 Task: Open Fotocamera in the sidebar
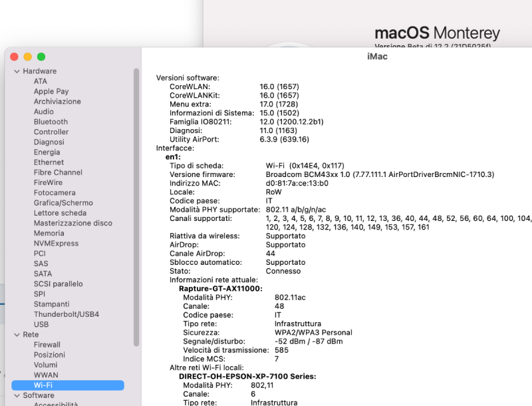(x=55, y=193)
